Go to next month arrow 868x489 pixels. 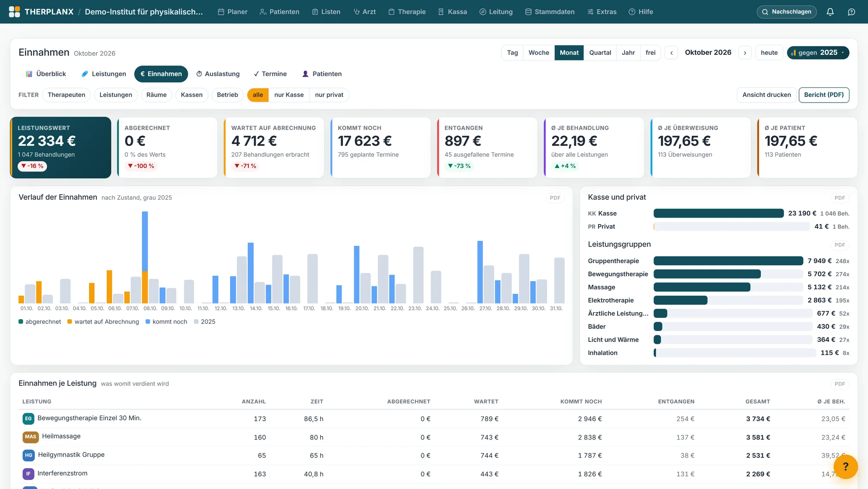[x=745, y=53]
